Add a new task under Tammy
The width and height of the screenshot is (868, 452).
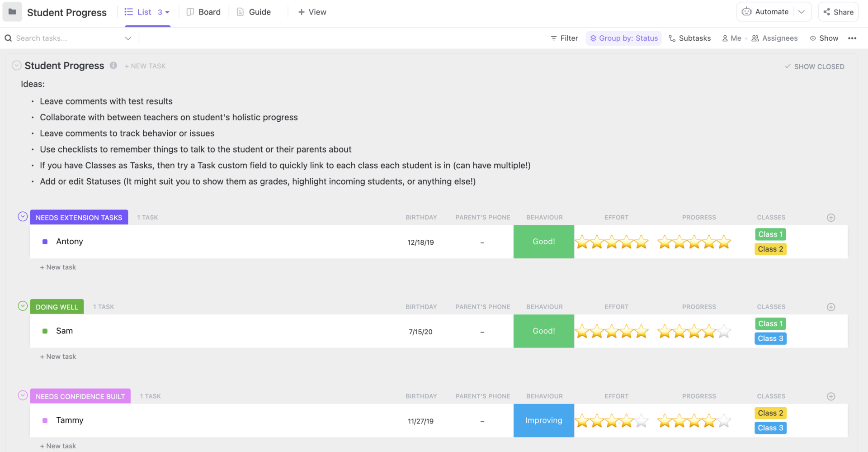58,446
